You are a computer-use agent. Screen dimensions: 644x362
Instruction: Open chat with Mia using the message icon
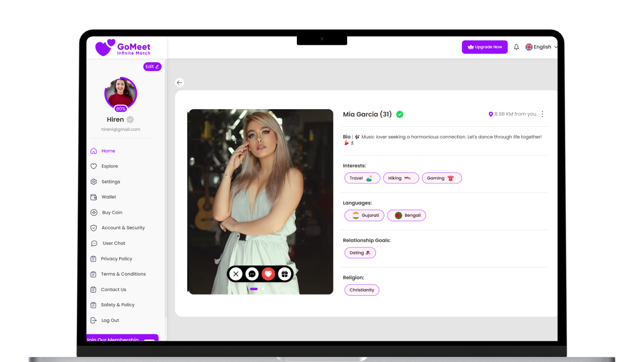click(252, 274)
